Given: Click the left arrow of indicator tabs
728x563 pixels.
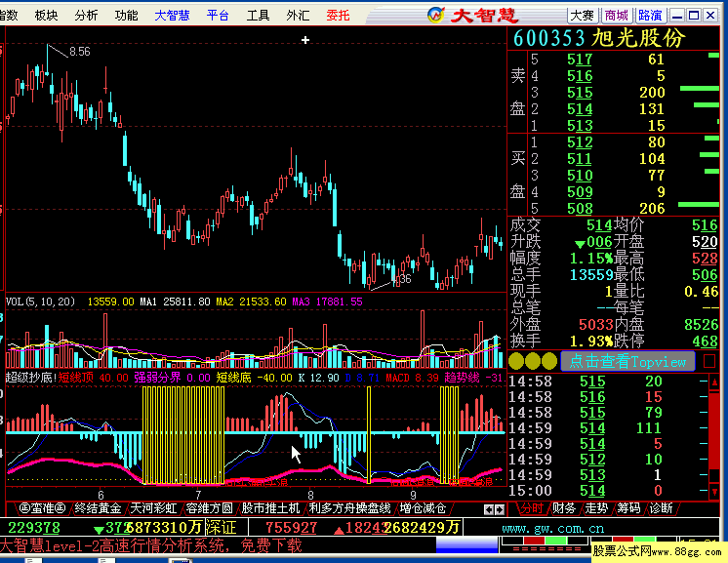Looking at the screenshot, I should tap(489, 509).
